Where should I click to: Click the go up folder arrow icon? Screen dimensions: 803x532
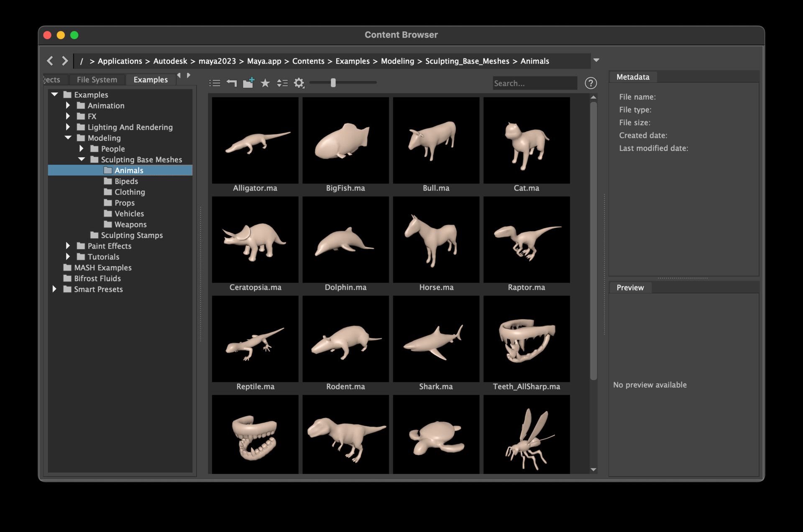point(231,83)
